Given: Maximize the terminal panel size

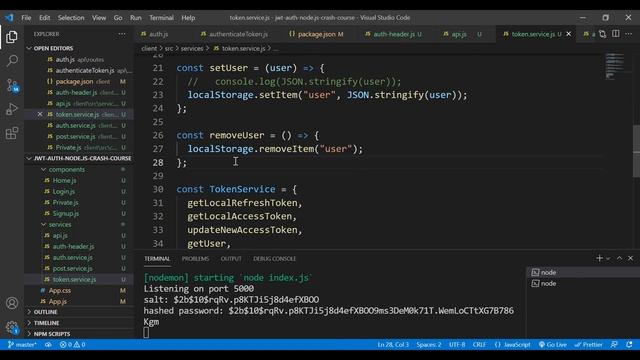Looking at the screenshot, I should (619, 258).
